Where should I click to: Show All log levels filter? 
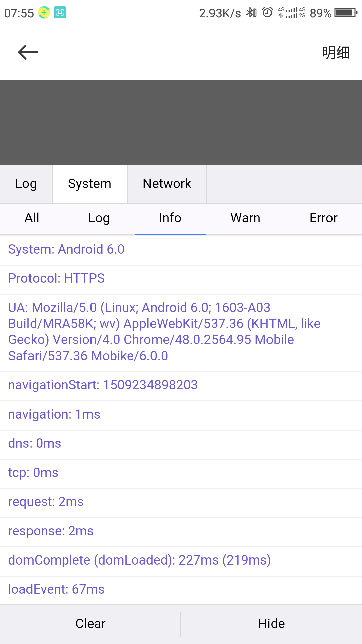coord(32,218)
